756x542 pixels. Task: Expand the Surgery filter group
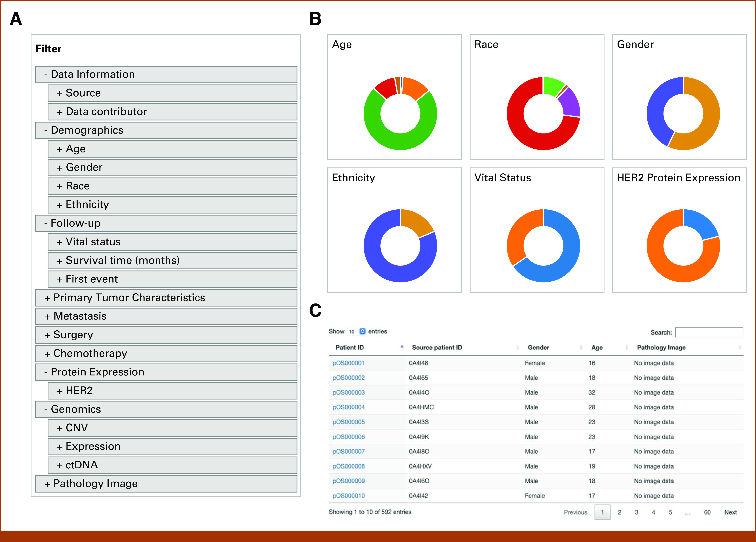166,335
